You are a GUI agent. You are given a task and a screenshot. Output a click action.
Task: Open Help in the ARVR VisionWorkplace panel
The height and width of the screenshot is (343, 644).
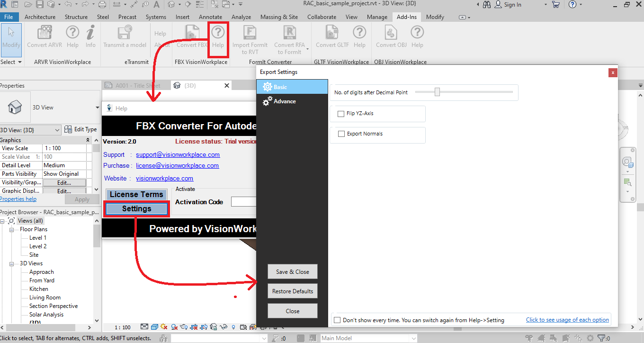[x=72, y=36]
